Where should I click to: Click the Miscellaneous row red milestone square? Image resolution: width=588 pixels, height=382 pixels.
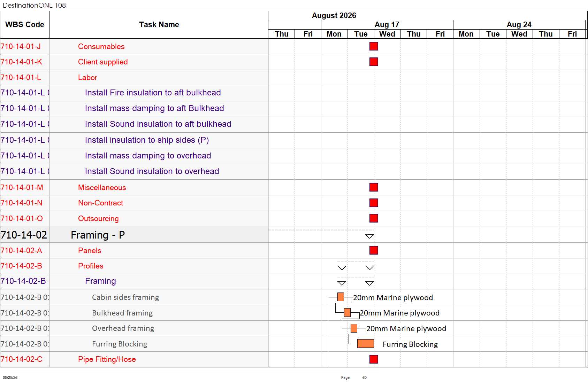tap(374, 187)
